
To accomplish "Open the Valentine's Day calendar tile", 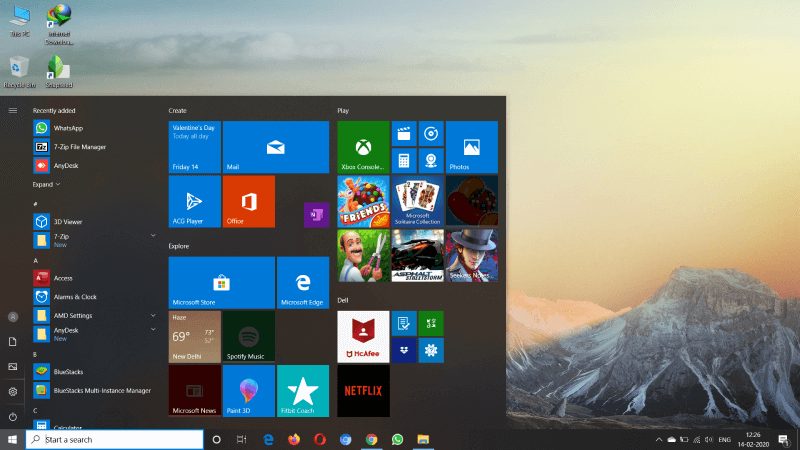I will click(195, 147).
